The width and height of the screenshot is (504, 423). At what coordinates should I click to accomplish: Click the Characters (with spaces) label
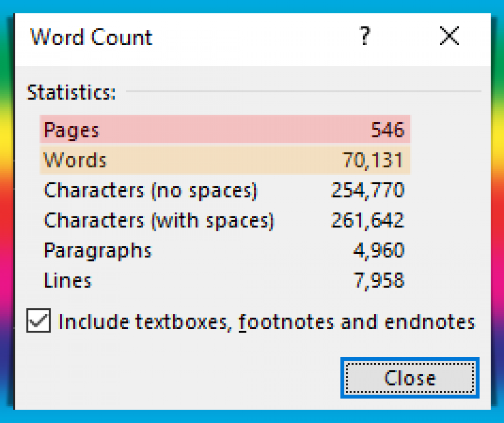coord(159,220)
